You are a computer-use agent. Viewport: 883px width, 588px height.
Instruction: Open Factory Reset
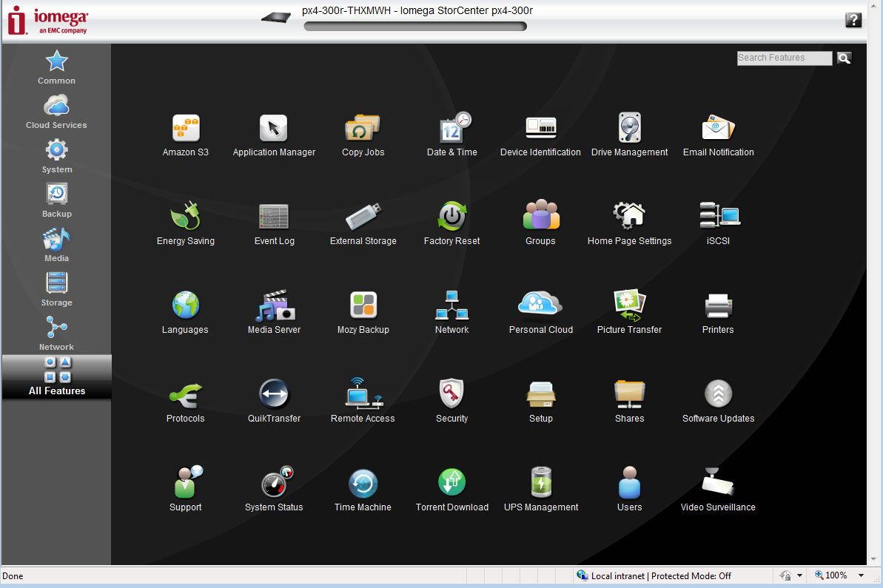coord(451,224)
